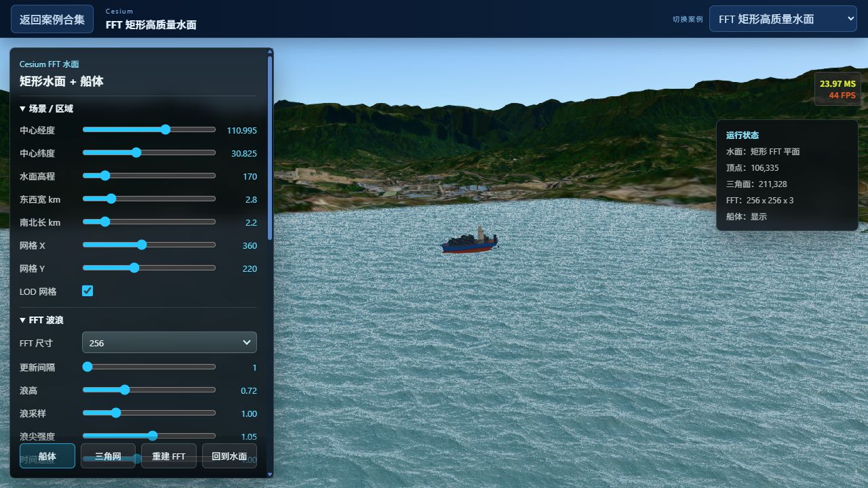Click the 矩形水面 + 船体 heading
The width and height of the screenshot is (868, 488).
tap(62, 81)
